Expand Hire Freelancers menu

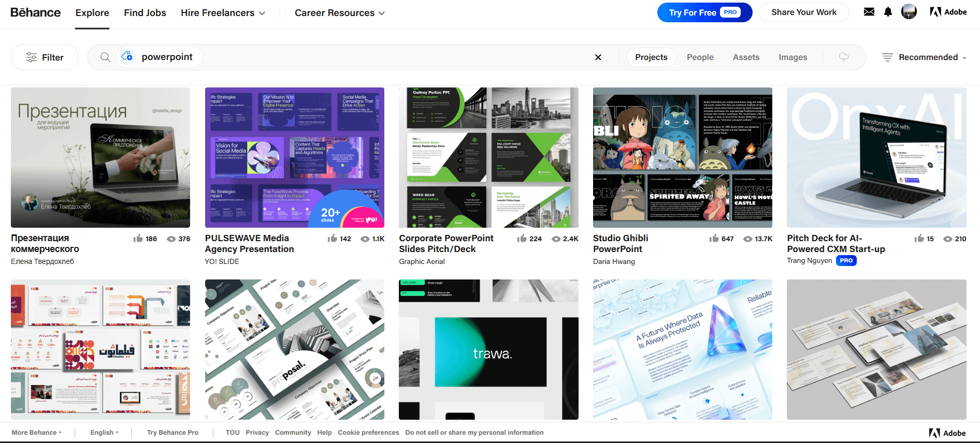pyautogui.click(x=223, y=13)
